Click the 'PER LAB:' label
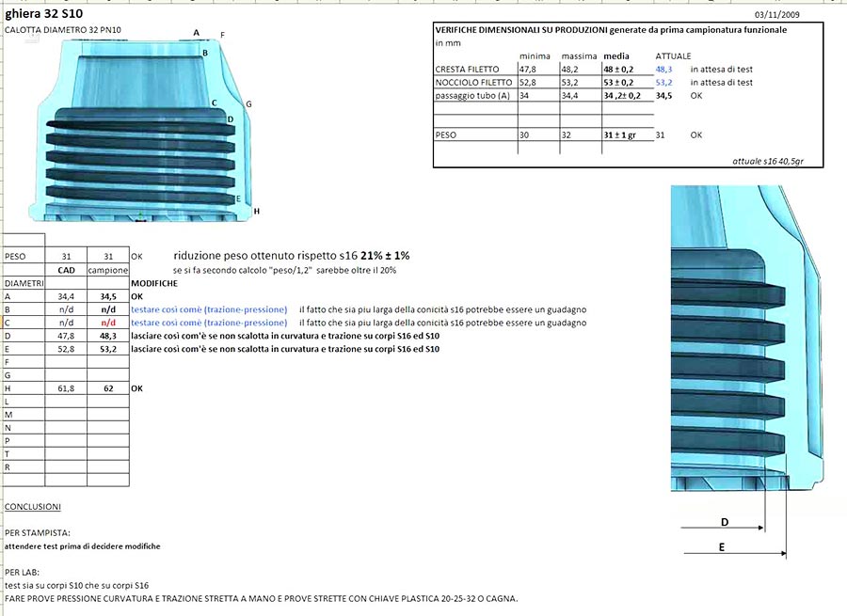Image resolution: width=847 pixels, height=616 pixels. [x=22, y=573]
